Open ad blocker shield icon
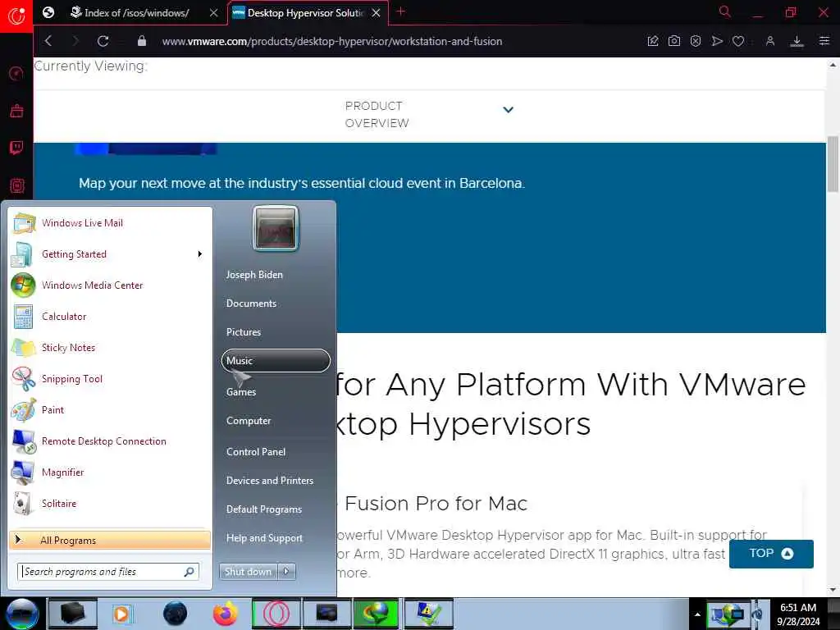840x630 pixels. click(696, 41)
